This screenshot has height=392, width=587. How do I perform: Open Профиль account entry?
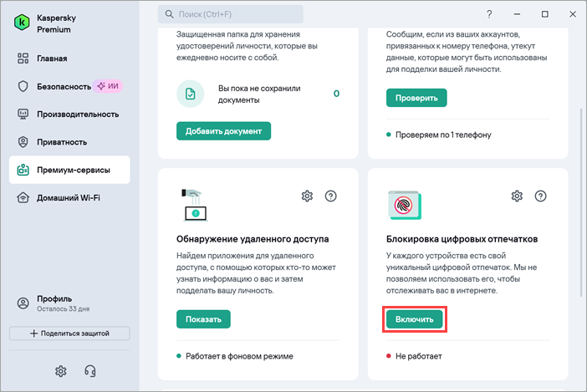[x=69, y=303]
